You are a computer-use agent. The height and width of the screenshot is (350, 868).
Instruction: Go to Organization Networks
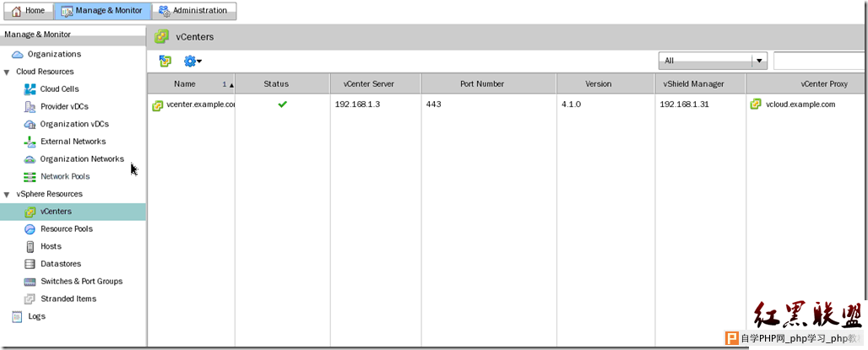click(82, 159)
